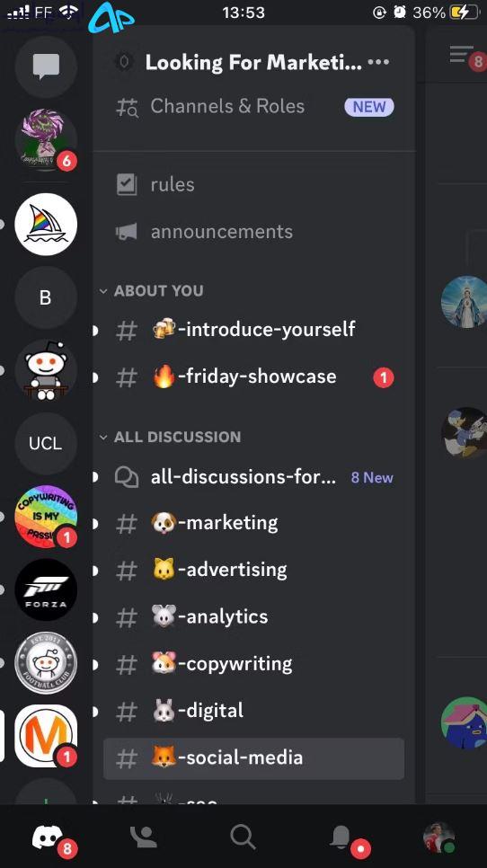Image resolution: width=487 pixels, height=868 pixels.
Task: Open the search magnifier tab
Action: coord(243,837)
